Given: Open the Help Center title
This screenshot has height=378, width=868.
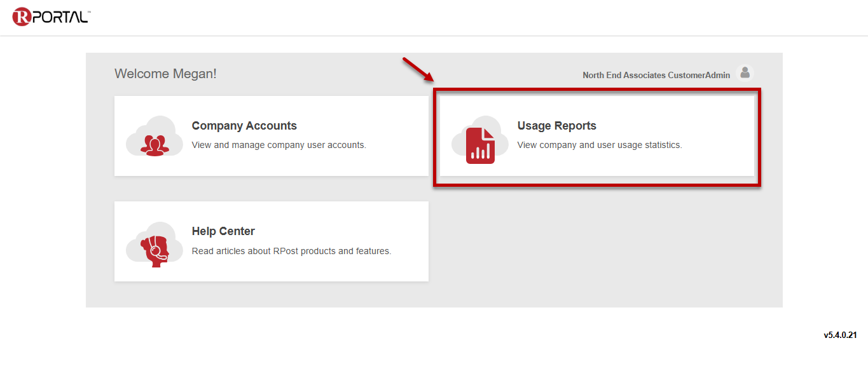Looking at the screenshot, I should (223, 231).
